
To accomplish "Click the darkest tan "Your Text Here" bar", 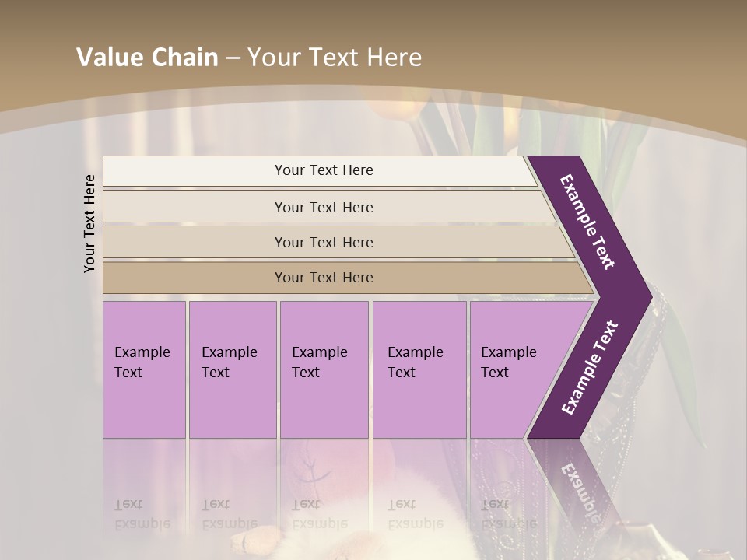I will 324,278.
